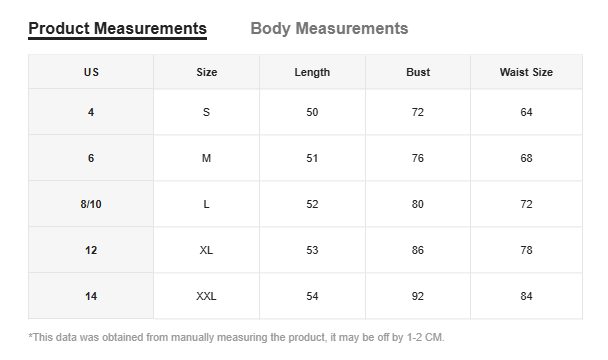Viewport: 608px width, 360px height.
Task: Select the US size 4 row cell
Action: coord(91,112)
